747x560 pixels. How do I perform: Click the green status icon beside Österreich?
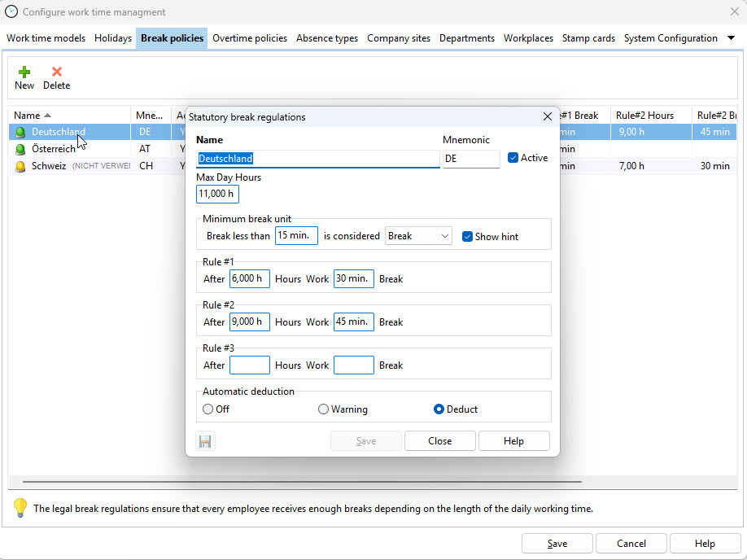(20, 149)
